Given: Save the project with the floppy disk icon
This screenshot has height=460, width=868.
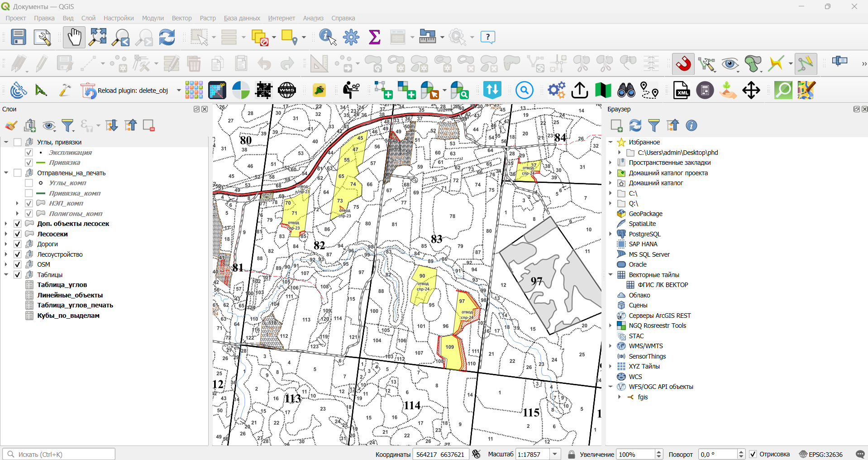Looking at the screenshot, I should coord(19,37).
